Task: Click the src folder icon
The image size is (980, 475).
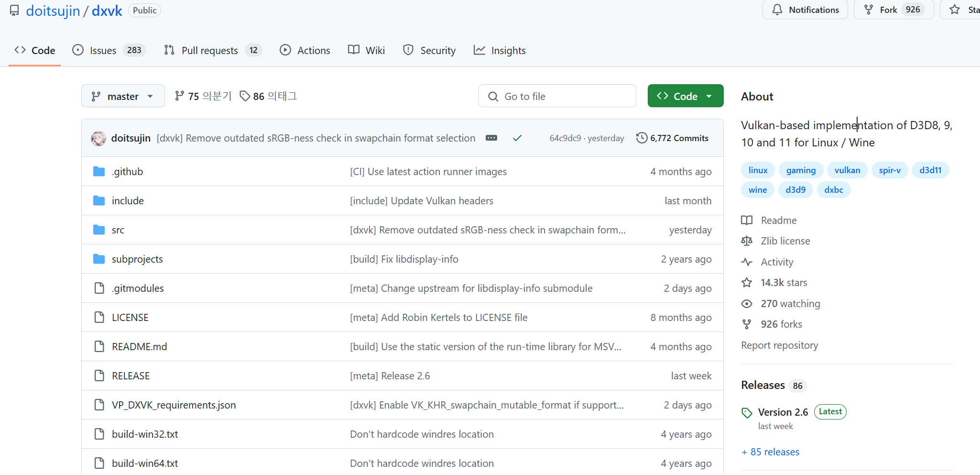Action: (x=99, y=230)
